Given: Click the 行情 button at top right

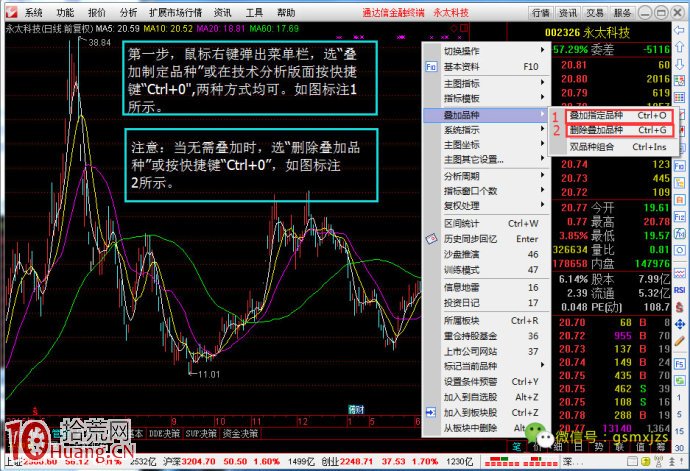Looking at the screenshot, I should tap(541, 13).
